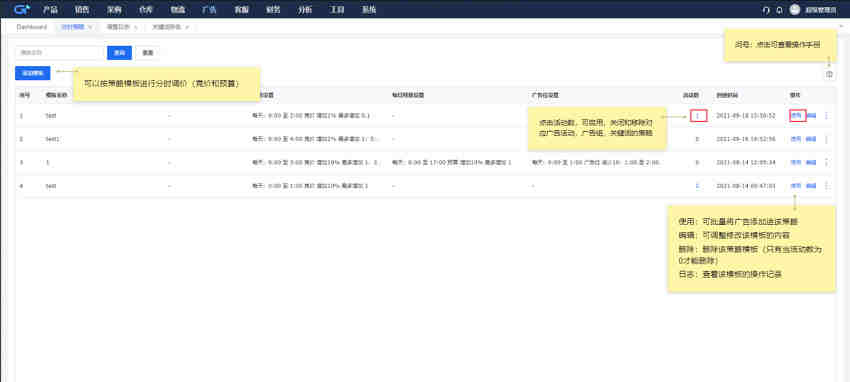Close the 关键词排名 tab
Image resolution: width=850 pixels, height=382 pixels.
[x=186, y=27]
